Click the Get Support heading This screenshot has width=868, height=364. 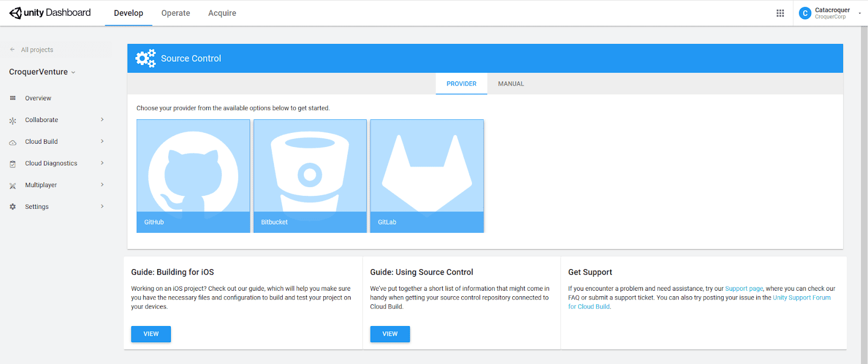tap(590, 272)
